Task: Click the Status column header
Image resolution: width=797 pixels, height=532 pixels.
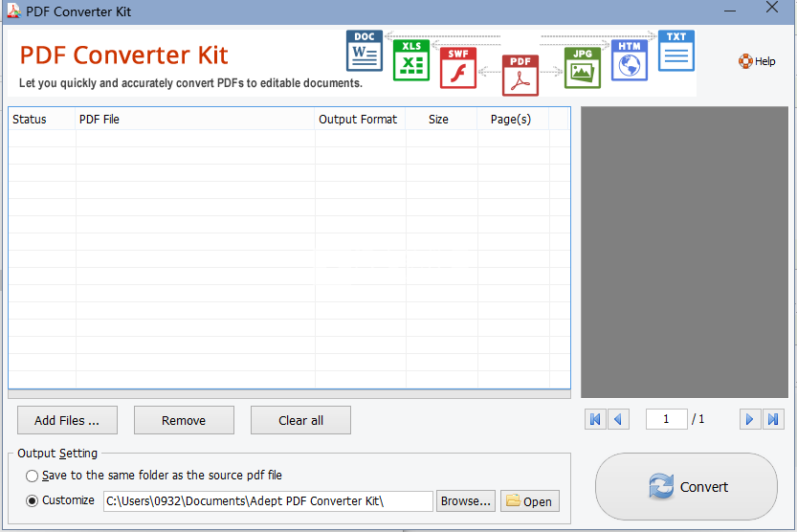Action: point(42,120)
